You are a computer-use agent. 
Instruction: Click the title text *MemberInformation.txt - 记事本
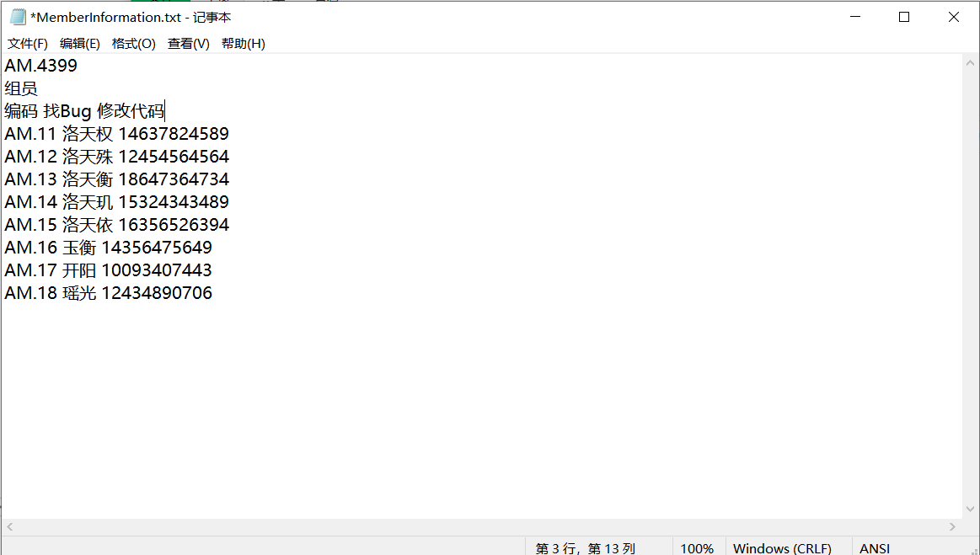coord(131,18)
